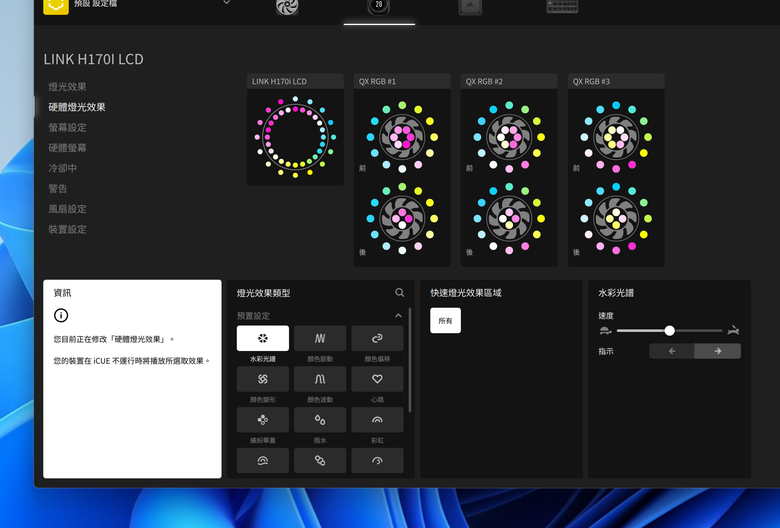Adjust the 速度 speed slider handle
The height and width of the screenshot is (528, 780).
coord(670,330)
